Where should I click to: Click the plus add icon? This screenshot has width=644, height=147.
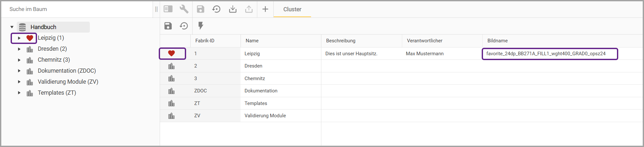tap(265, 9)
